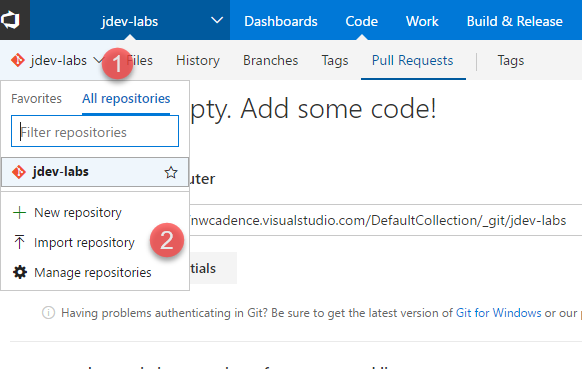Click the git icon in the repository list row

[x=19, y=172]
